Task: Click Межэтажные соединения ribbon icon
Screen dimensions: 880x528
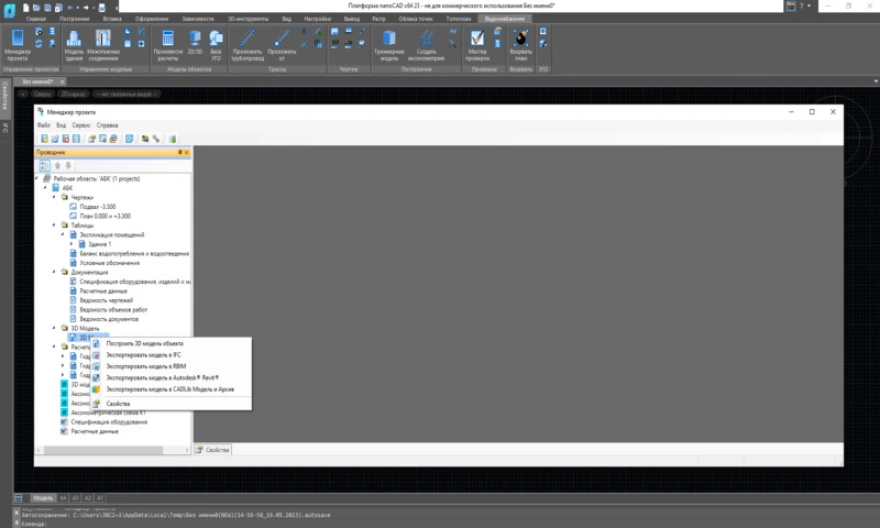Action: (x=103, y=43)
